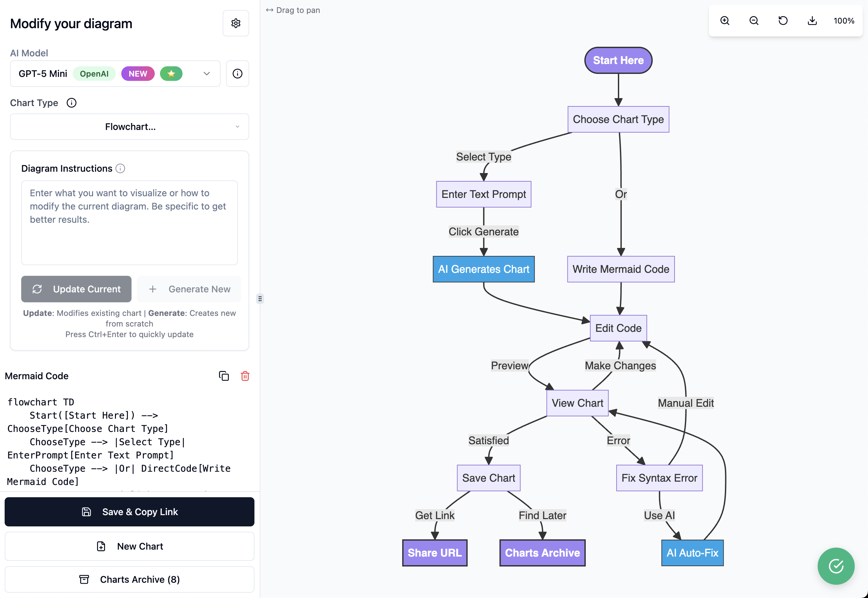Image resolution: width=868 pixels, height=598 pixels.
Task: Click Diagram Instructions info icon
Action: (120, 168)
